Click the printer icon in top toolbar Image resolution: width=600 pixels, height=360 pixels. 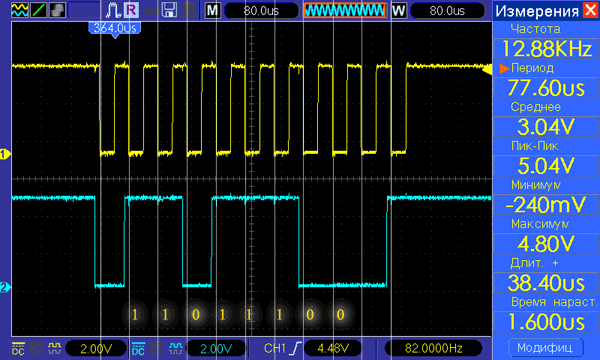tap(189, 10)
